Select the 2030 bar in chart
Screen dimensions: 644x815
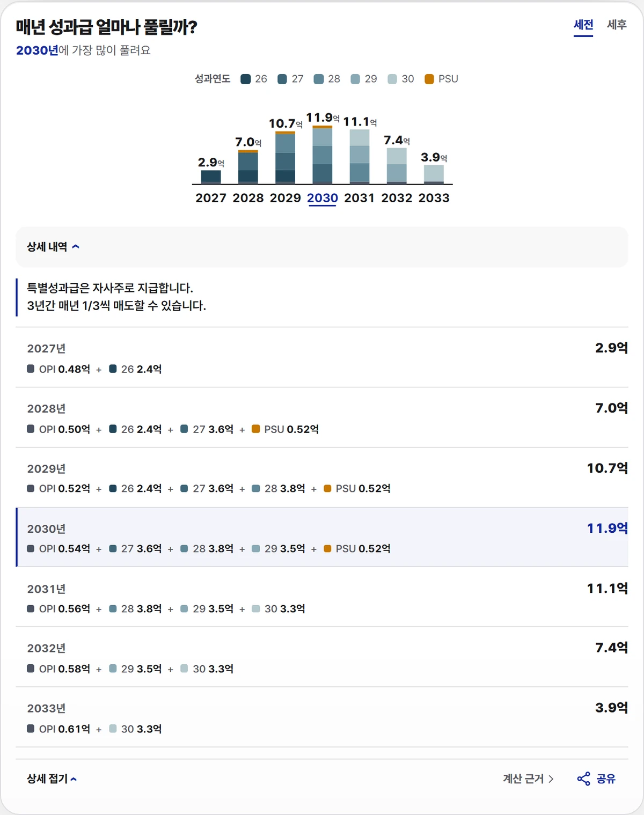(x=323, y=155)
